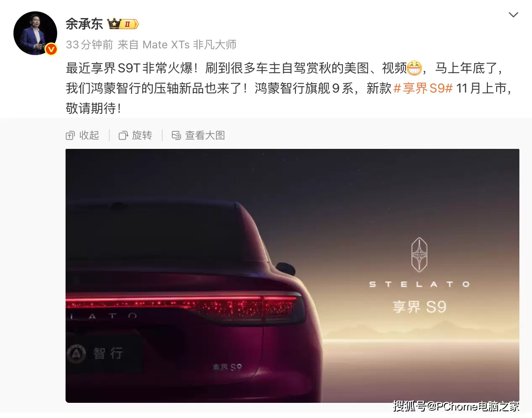Click the crown membership level badge
This screenshot has height=418, width=532.
[123, 24]
